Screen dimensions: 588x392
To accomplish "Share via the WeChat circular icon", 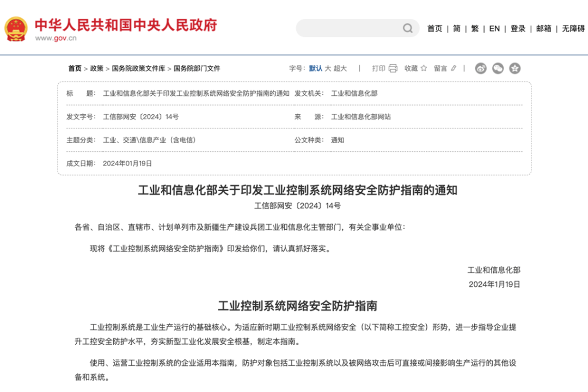I will coord(497,68).
